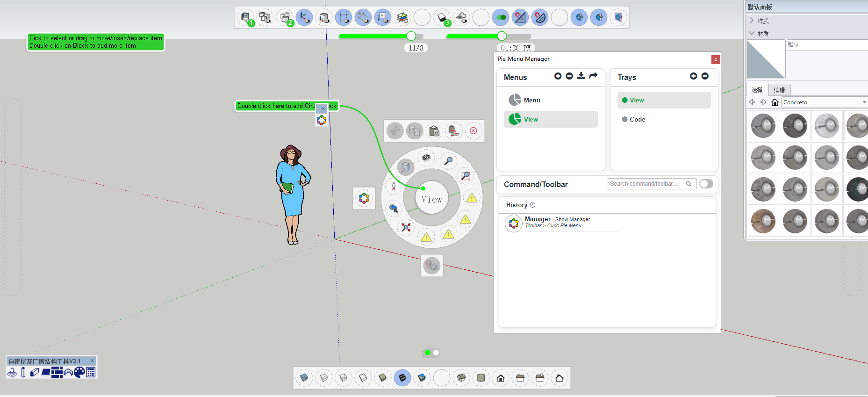Click the layered sheets icon in top toolbar
Viewport: 868px width, 397px height.
pyautogui.click(x=402, y=18)
